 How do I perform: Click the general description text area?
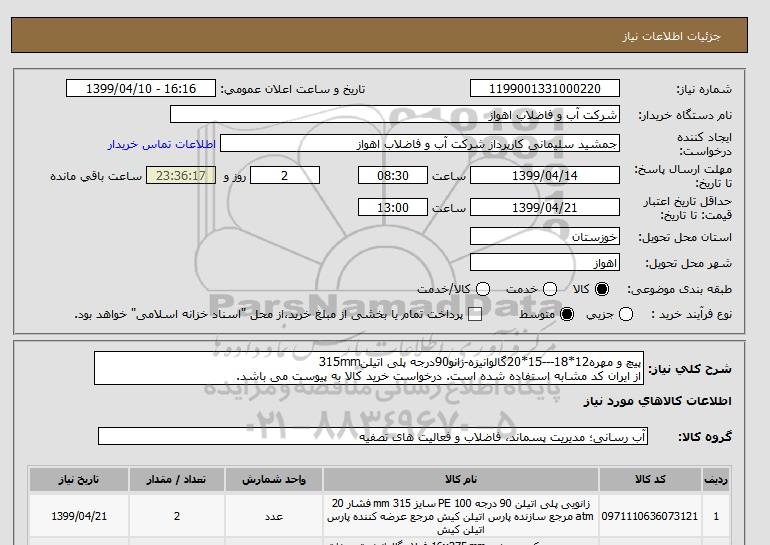coord(369,368)
